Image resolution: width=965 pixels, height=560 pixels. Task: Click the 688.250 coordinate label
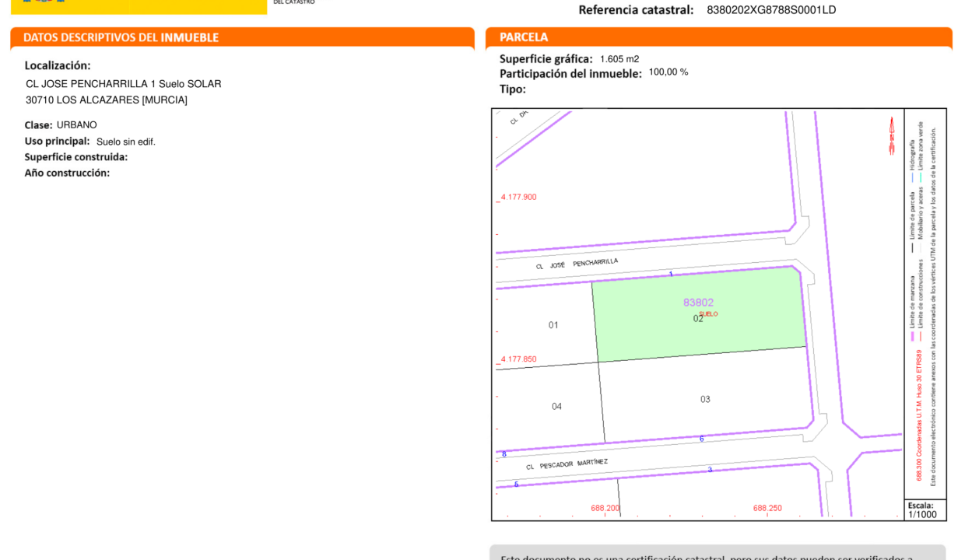tap(767, 508)
